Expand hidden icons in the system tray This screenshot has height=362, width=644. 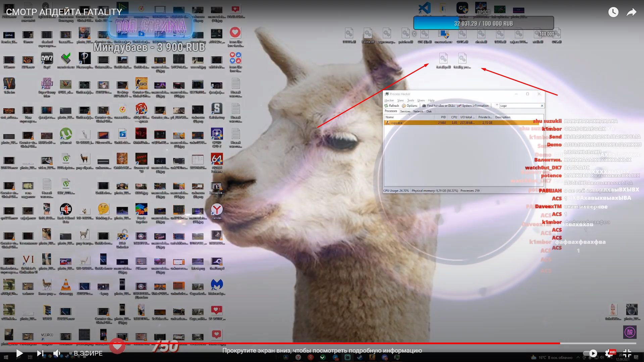pyautogui.click(x=578, y=357)
